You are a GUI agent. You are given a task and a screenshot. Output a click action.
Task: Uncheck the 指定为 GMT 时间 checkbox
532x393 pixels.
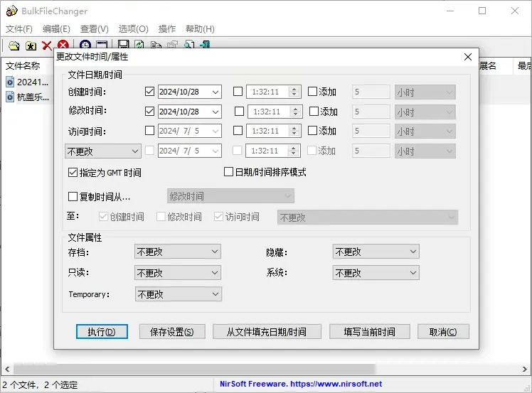coord(73,173)
